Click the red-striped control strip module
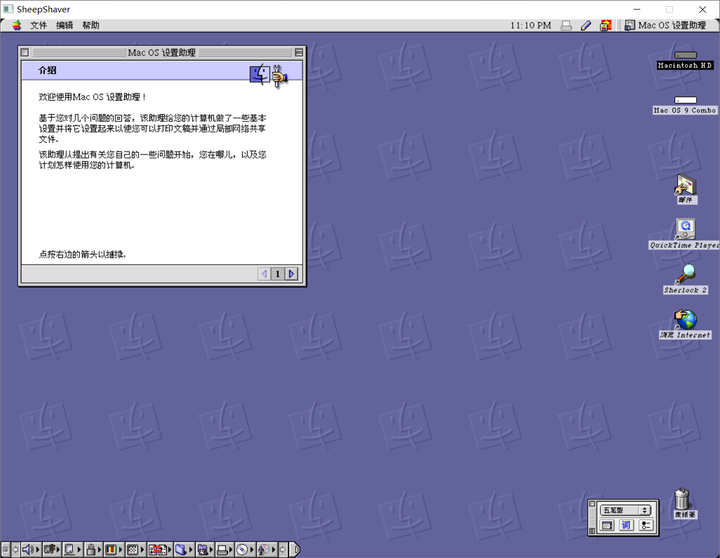 point(158,549)
